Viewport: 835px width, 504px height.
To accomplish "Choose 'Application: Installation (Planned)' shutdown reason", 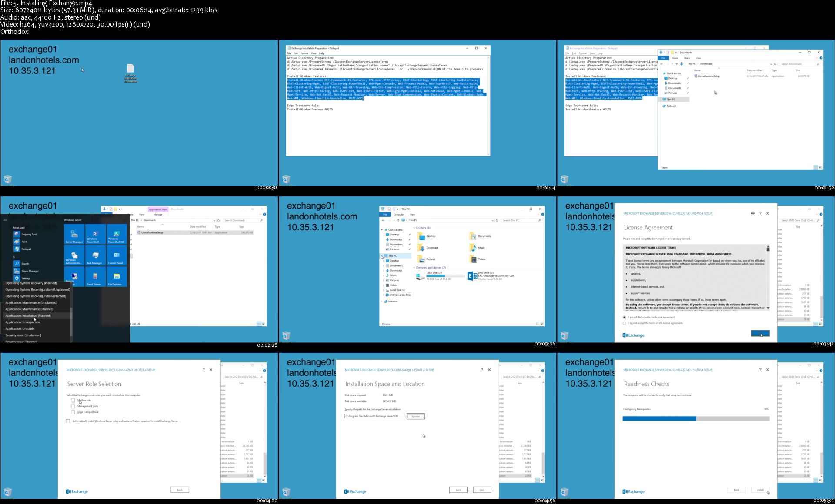I will click(36, 316).
